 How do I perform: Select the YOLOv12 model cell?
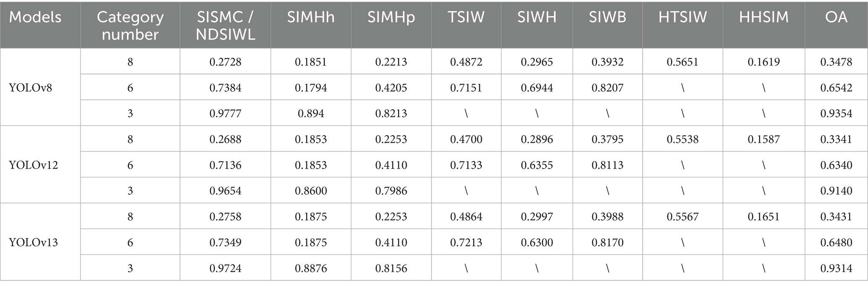(33, 165)
